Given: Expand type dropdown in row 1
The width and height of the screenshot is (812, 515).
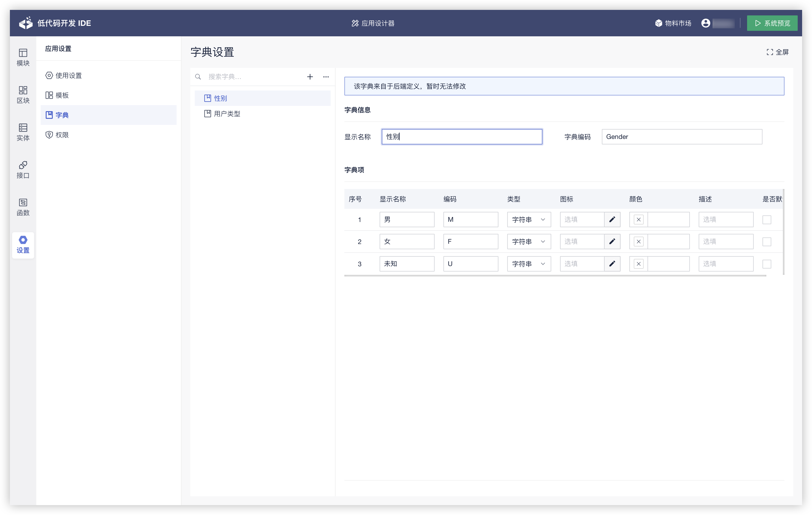Looking at the screenshot, I should coord(528,220).
